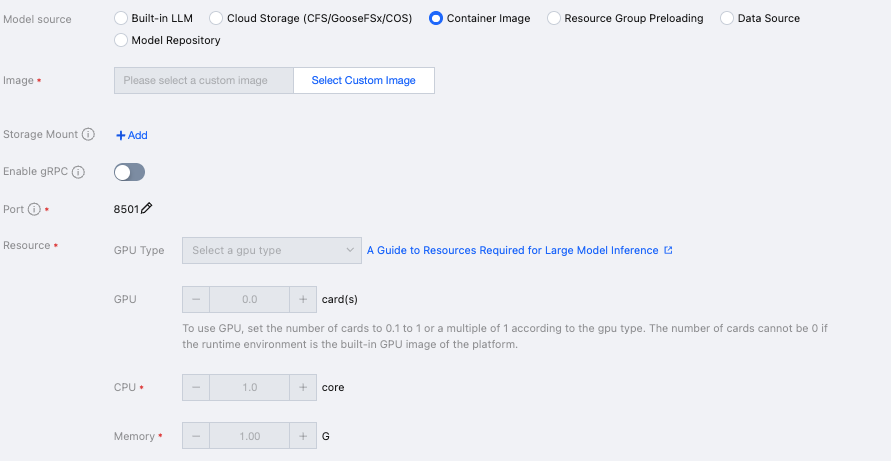Decrease CPU cores with minus button
Viewport: 891px width, 461px height.
pos(196,387)
